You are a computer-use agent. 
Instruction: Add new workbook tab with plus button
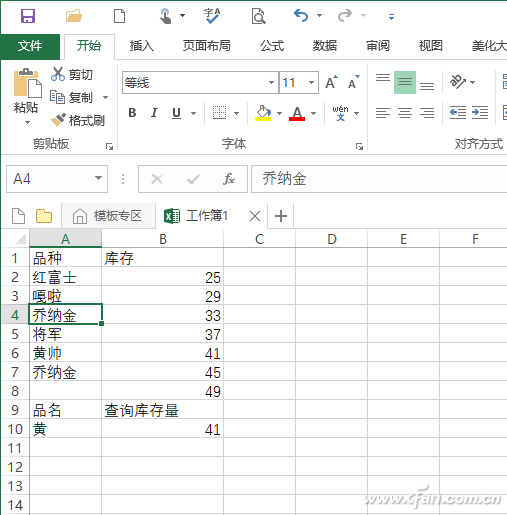click(281, 216)
